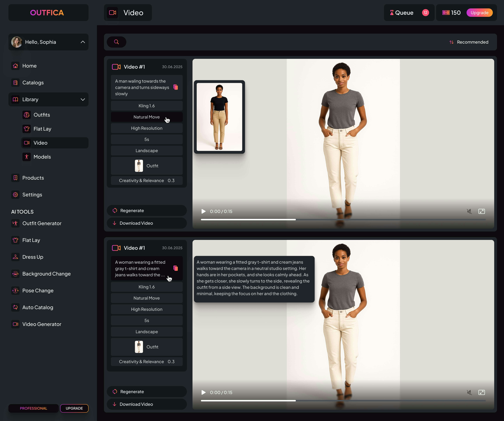Select the Pose Change tool
Viewport: 504px width, 421px height.
point(38,290)
